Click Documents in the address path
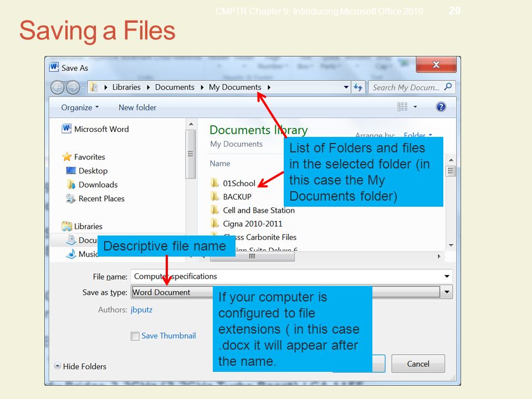The height and width of the screenshot is (399, 532). pyautogui.click(x=175, y=87)
